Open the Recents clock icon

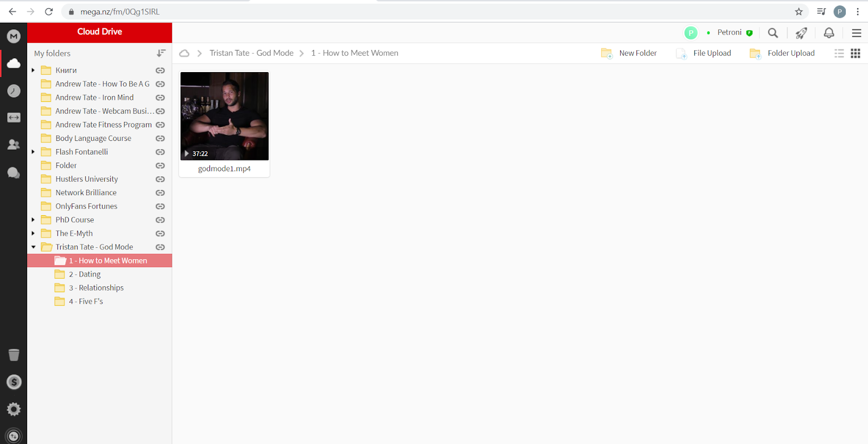point(14,91)
